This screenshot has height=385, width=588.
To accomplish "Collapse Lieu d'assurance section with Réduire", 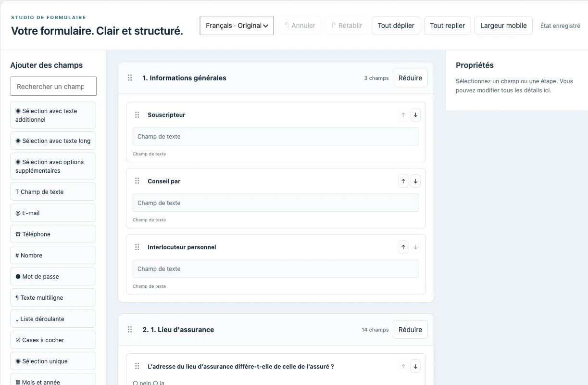I will [410, 330].
